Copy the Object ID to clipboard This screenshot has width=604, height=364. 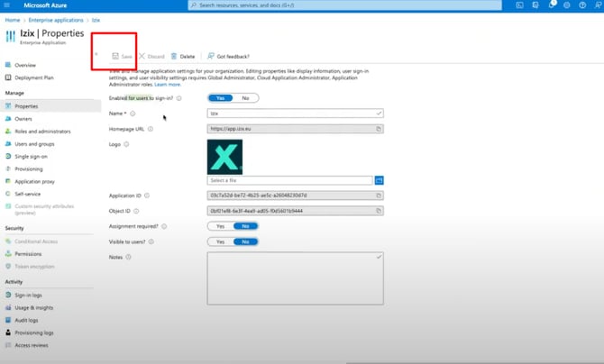tap(379, 211)
